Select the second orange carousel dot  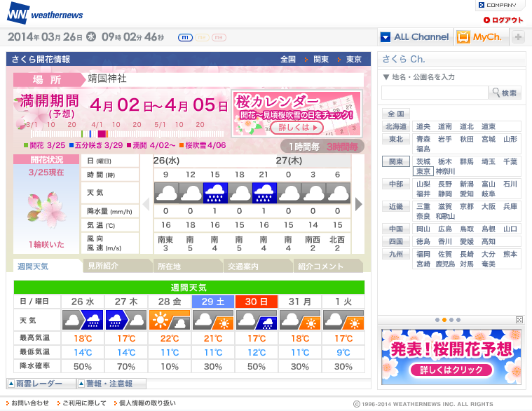point(444,320)
